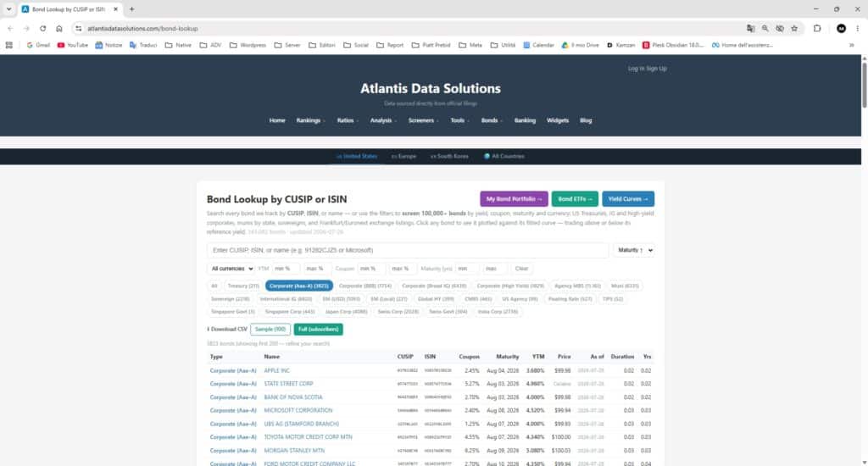Click the browser back arrow
This screenshot has height=466, width=868.
(x=10, y=28)
